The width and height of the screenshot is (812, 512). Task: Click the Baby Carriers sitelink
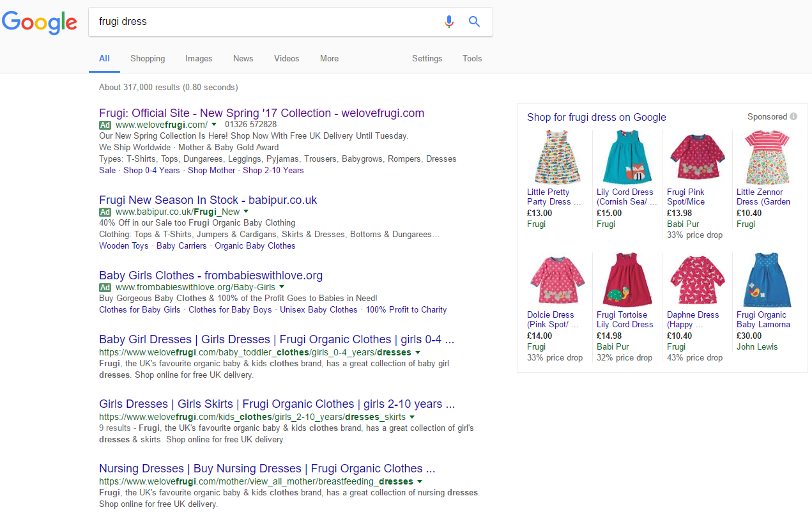click(x=181, y=246)
